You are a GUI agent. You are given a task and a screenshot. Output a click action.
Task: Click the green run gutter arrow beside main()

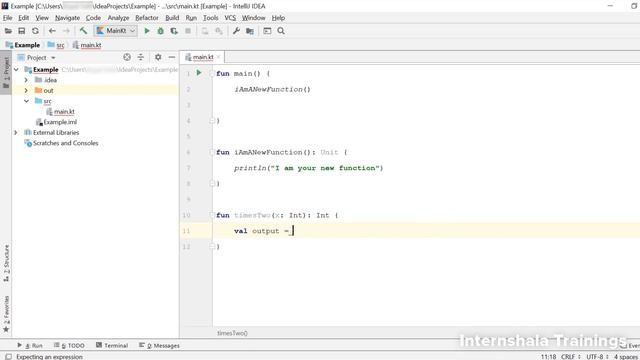point(199,73)
